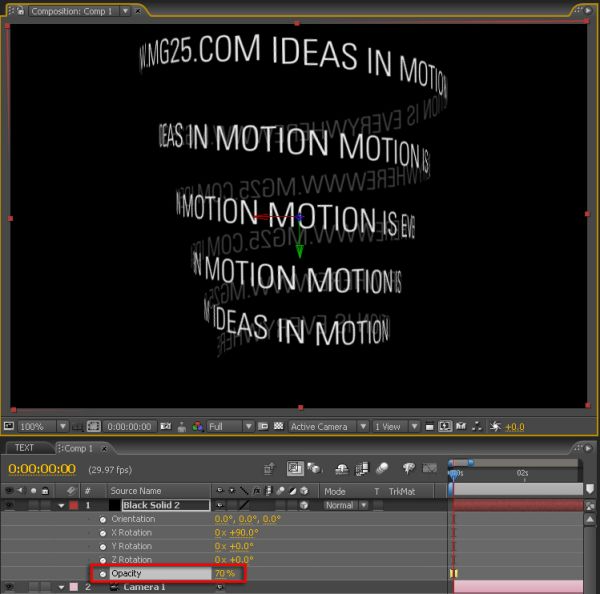Toggle the viewer lock icon in composition panel

(21, 11)
